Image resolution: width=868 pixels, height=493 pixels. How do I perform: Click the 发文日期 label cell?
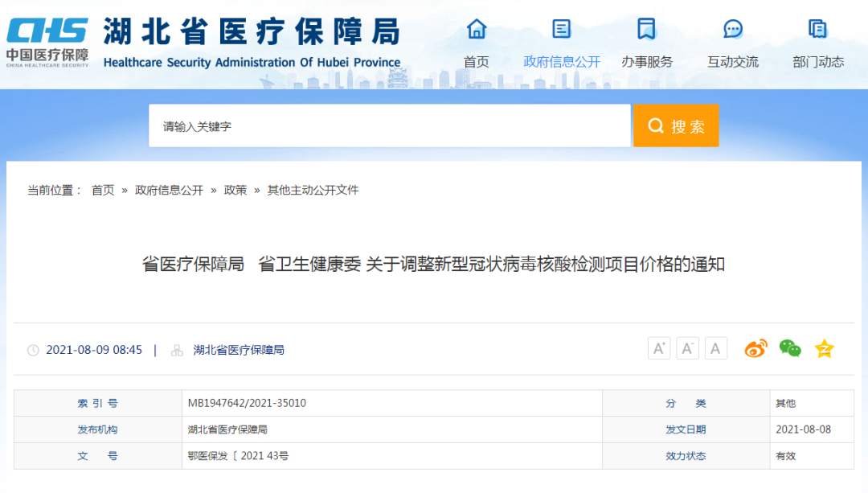[x=686, y=429]
